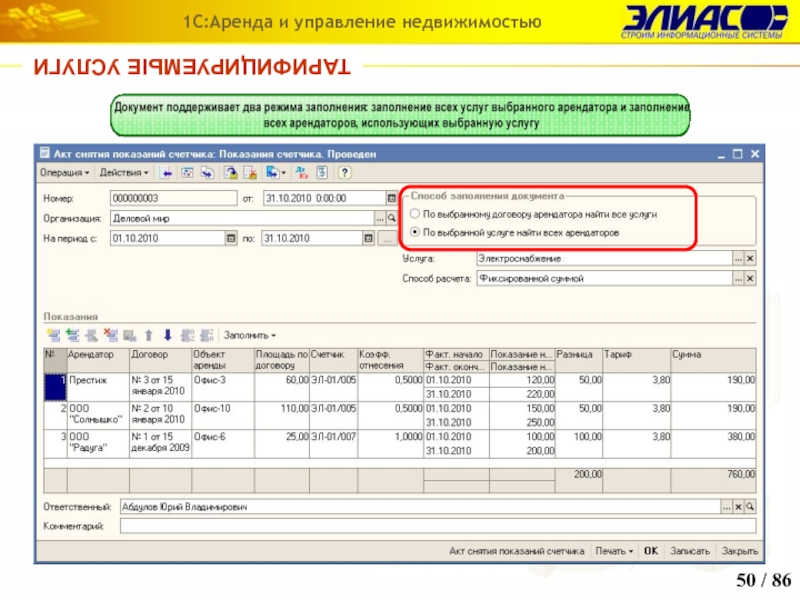Select the ООО "Радуга" tenant cell

tap(98, 443)
